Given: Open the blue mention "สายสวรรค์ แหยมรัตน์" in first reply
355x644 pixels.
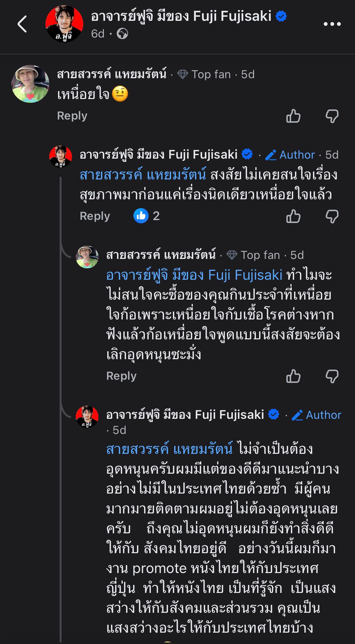Looking at the screenshot, I should pos(143,175).
